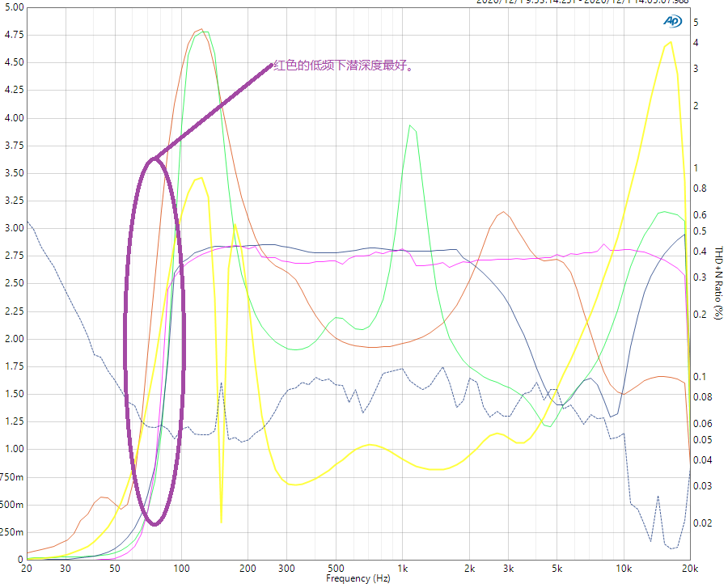
Task: Click the "3.25" left axis tick label
Action: 14,201
